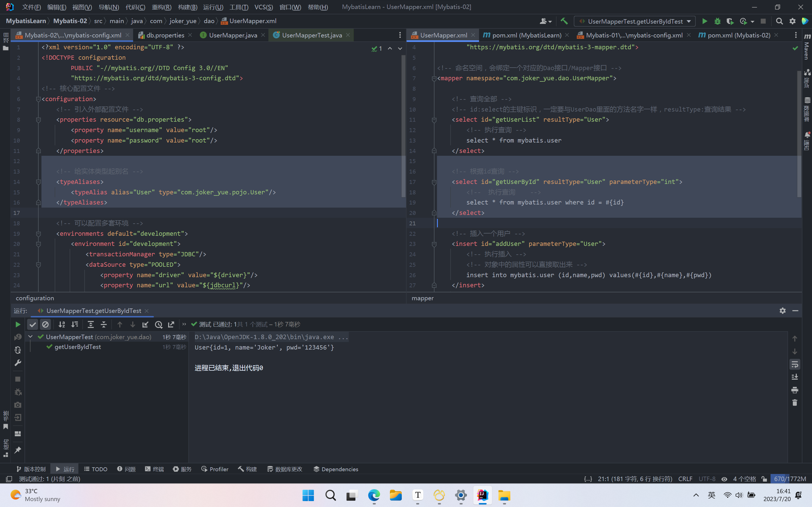Screen dimensions: 812x507
Task: Click the Print console output printer icon
Action: (794, 390)
